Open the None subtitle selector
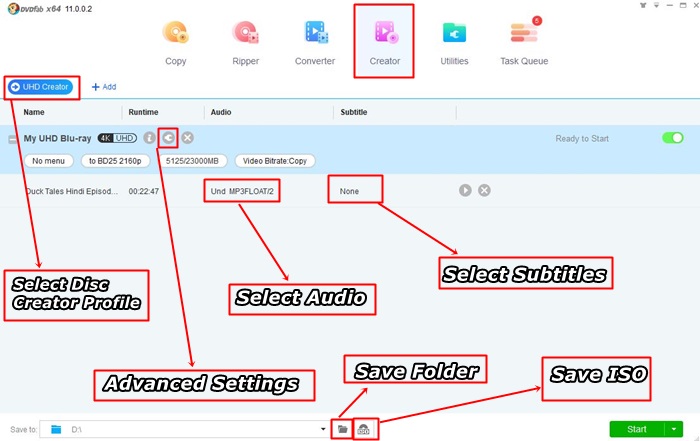Viewport: 700px width, 441px height. click(349, 191)
